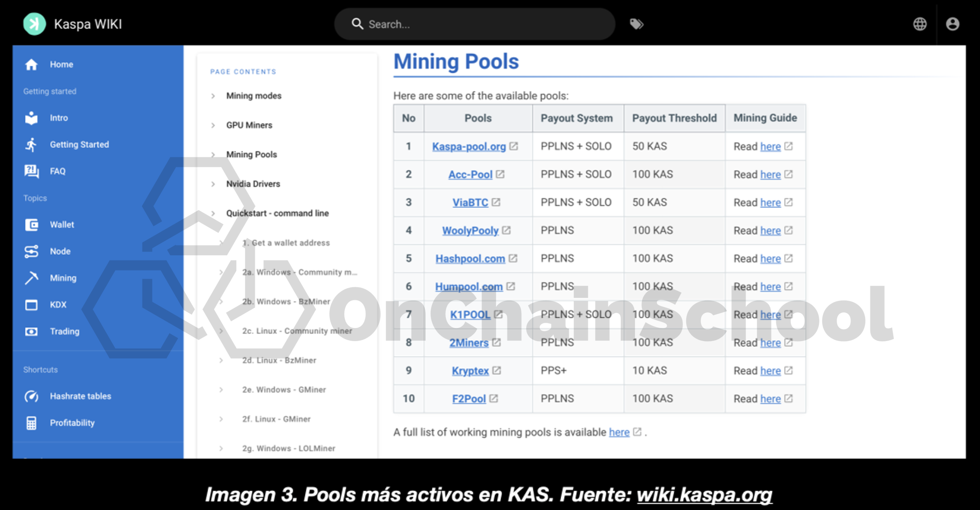Click the Profitability calculator icon
Image resolution: width=980 pixels, height=510 pixels.
pyautogui.click(x=31, y=423)
